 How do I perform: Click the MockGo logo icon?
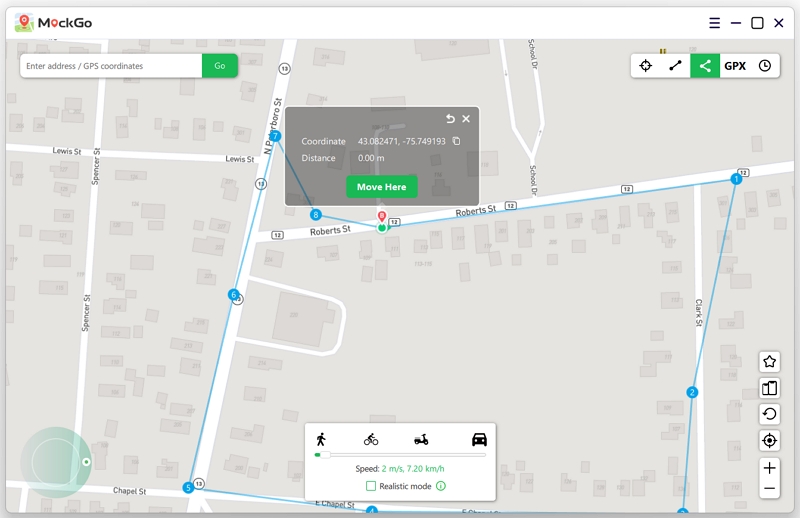[x=24, y=23]
